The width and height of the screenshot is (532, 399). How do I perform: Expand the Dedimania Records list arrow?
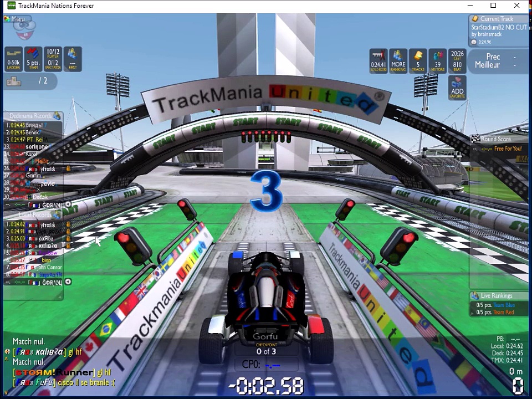tap(68, 204)
